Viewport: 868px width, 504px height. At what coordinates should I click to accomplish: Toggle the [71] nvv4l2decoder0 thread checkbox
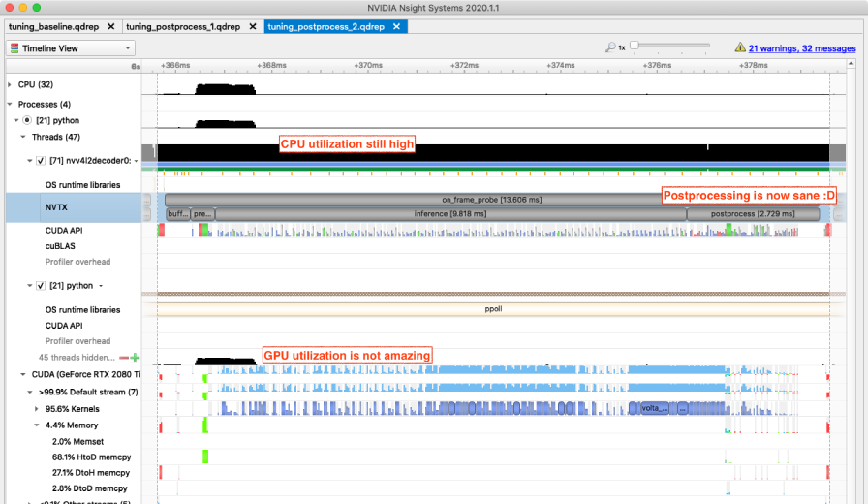[41, 161]
